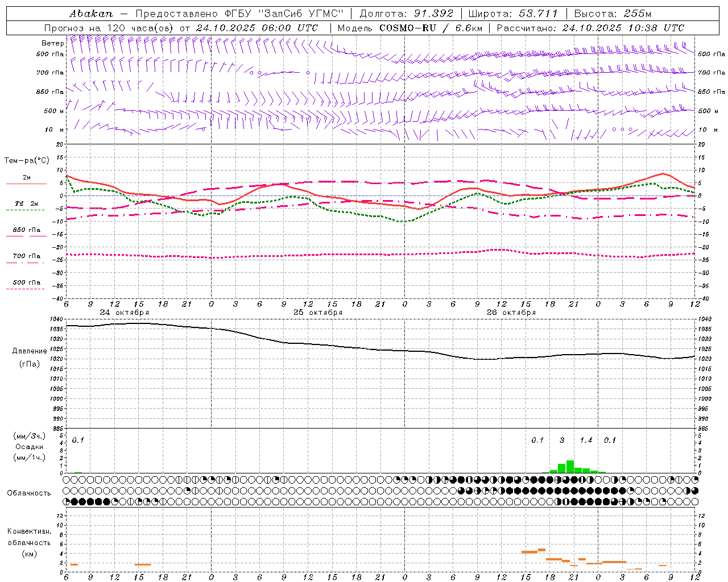Select the '26 октября' date label
The width and height of the screenshot is (728, 582).
coord(511,313)
